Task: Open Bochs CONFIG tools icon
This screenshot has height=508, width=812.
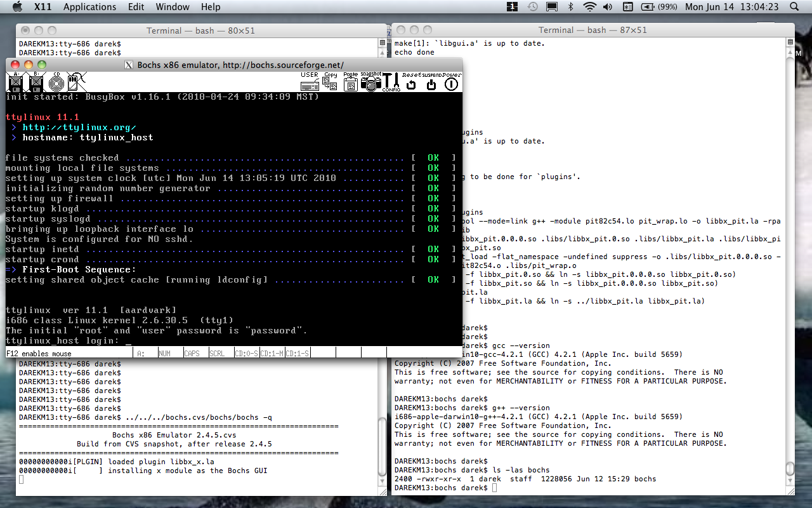Action: click(391, 81)
